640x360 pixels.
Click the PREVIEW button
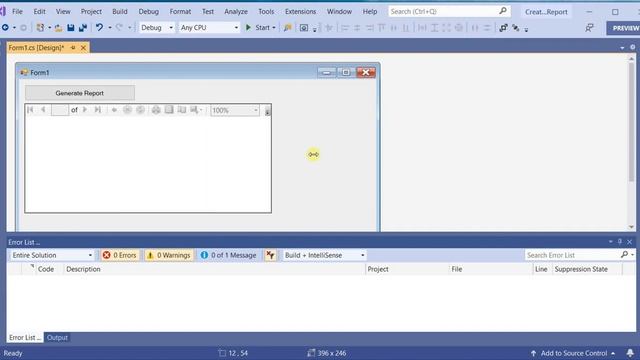pos(624,28)
